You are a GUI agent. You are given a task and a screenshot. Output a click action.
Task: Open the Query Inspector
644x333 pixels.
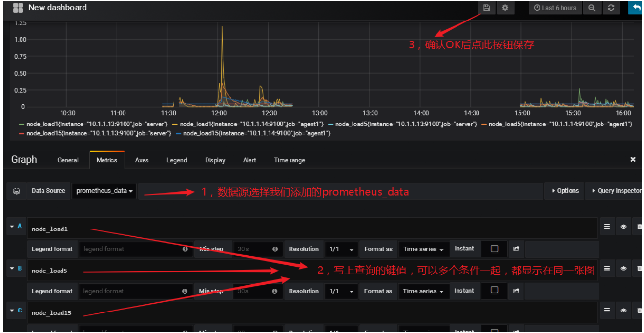[616, 191]
